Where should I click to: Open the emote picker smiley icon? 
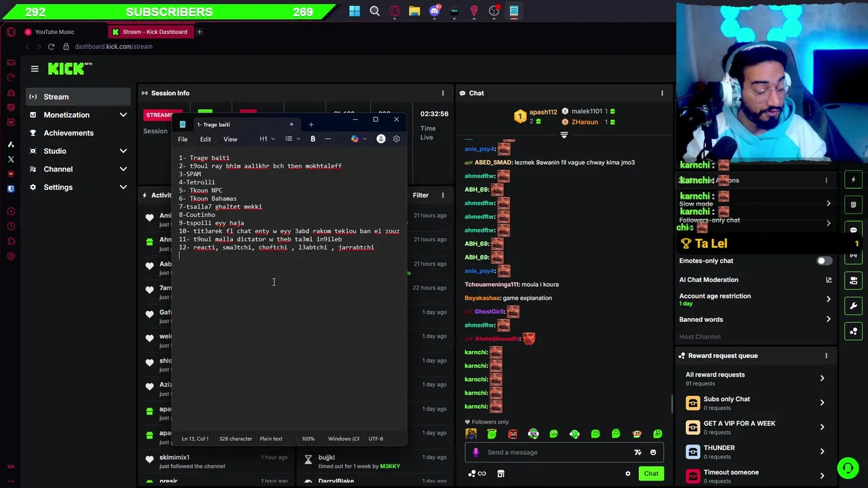click(x=653, y=453)
